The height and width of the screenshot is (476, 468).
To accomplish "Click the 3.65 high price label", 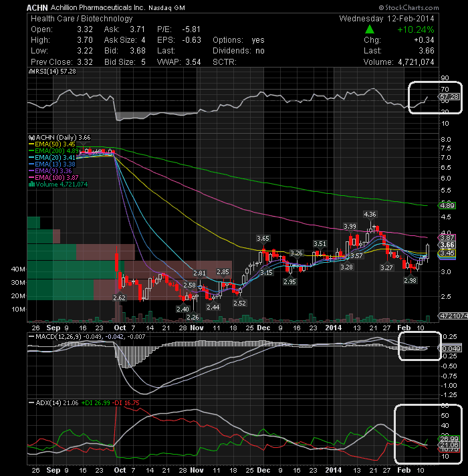I will 263,239.
